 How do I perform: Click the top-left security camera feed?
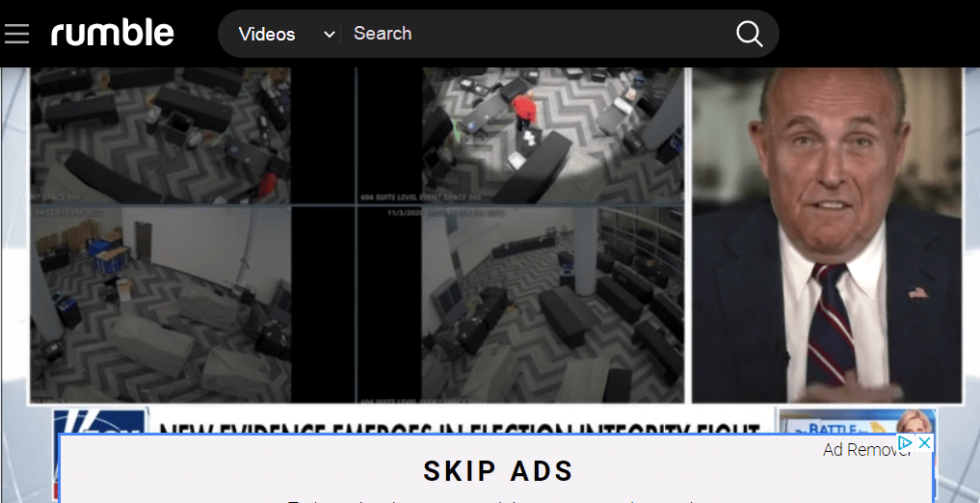coord(159,135)
